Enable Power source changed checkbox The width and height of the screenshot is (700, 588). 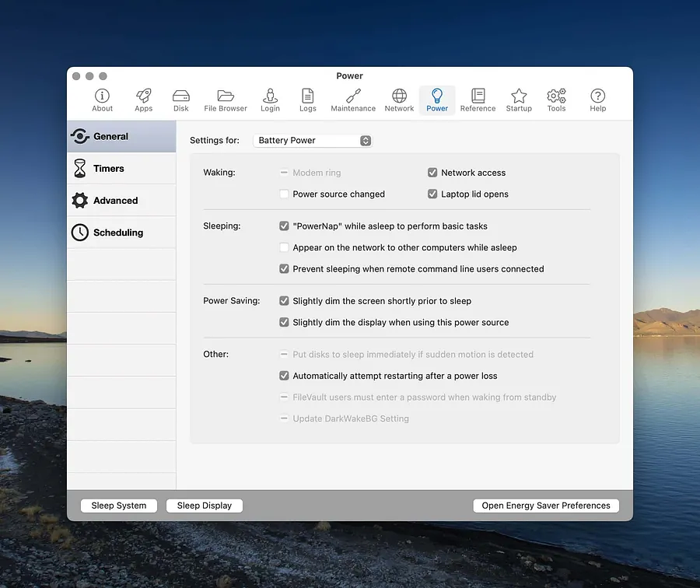284,194
